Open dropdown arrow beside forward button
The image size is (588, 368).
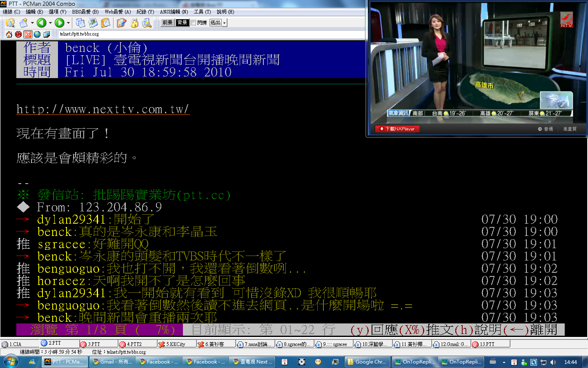point(68,23)
